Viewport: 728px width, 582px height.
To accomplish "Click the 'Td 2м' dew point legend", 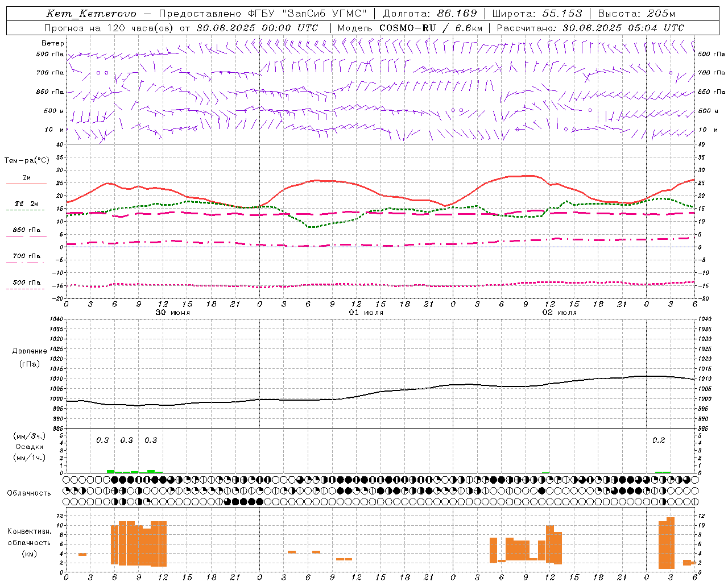I will pyautogui.click(x=26, y=206).
